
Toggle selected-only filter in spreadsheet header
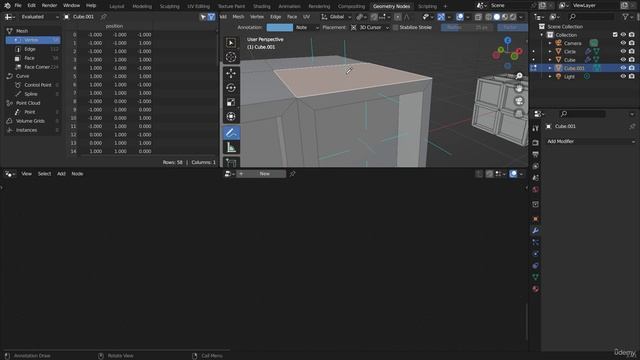203,17
